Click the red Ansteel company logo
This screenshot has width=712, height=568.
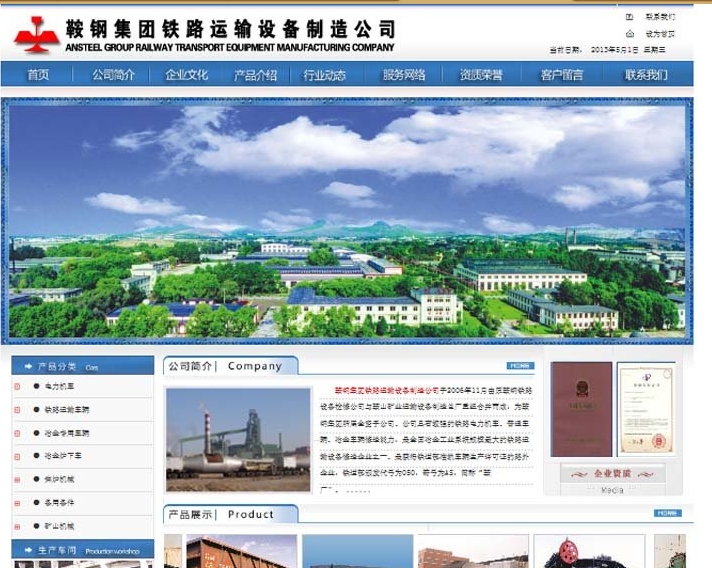click(36, 34)
